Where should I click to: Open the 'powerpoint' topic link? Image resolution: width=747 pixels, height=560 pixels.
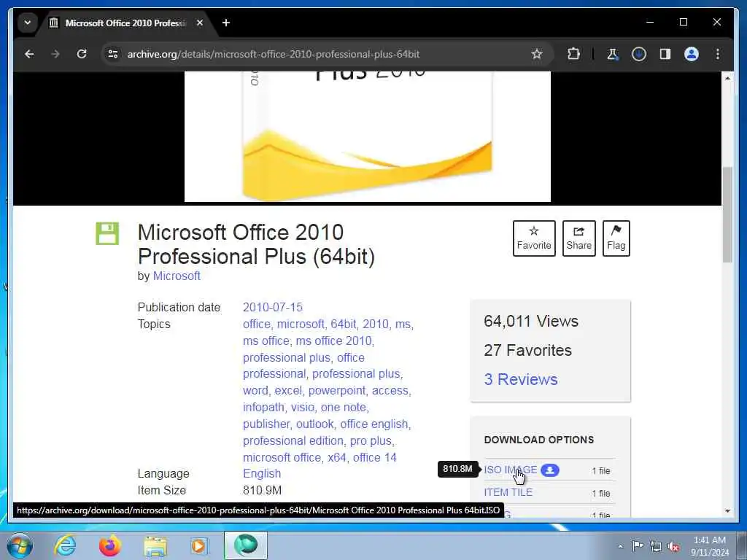coord(337,391)
